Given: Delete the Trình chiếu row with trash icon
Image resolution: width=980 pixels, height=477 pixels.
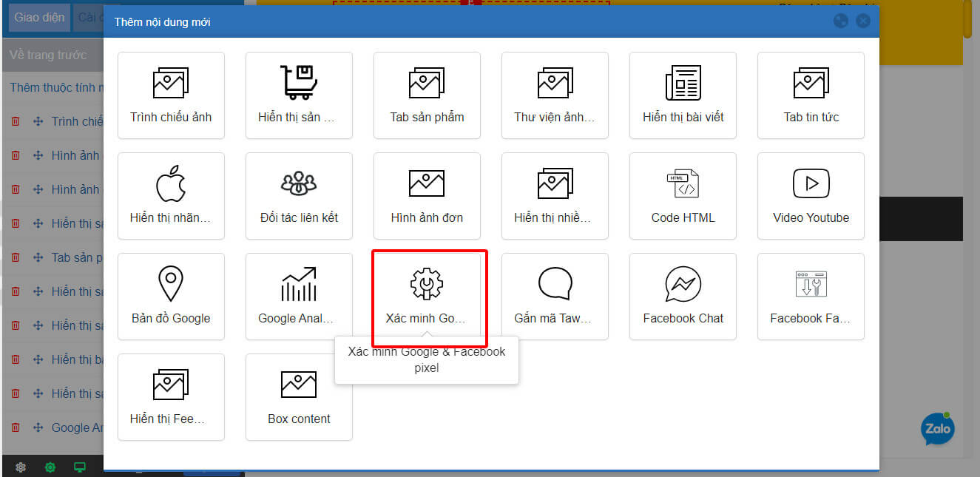Looking at the screenshot, I should click(16, 122).
